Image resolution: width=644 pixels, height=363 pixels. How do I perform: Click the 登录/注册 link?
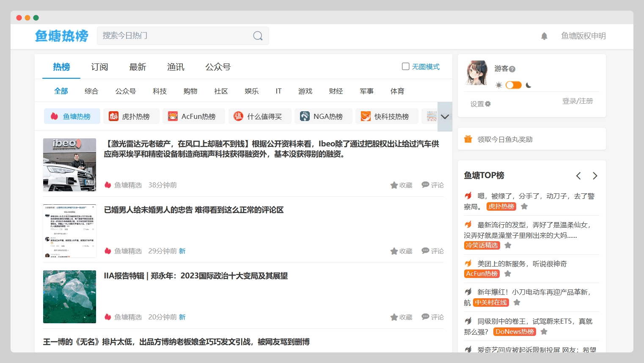[x=577, y=101]
